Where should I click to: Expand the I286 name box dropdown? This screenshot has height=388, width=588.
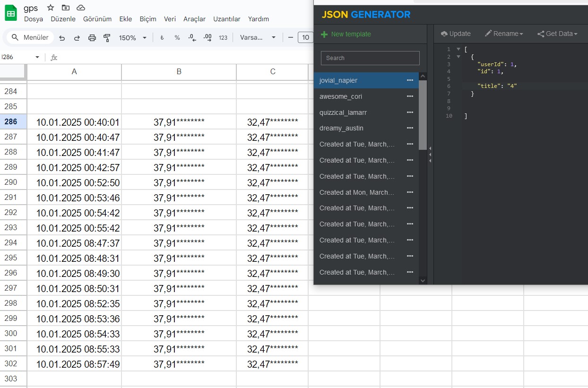(37, 57)
